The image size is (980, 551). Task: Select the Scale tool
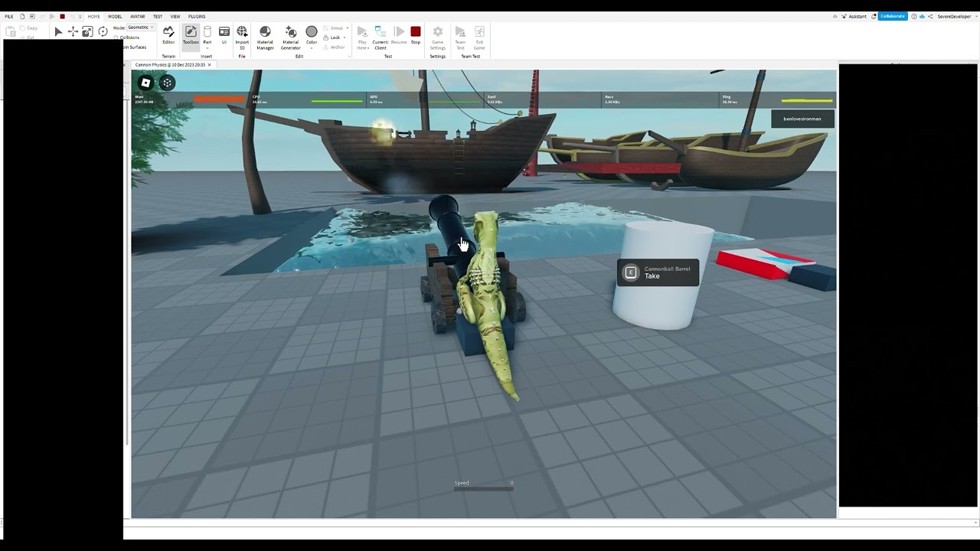tap(87, 31)
